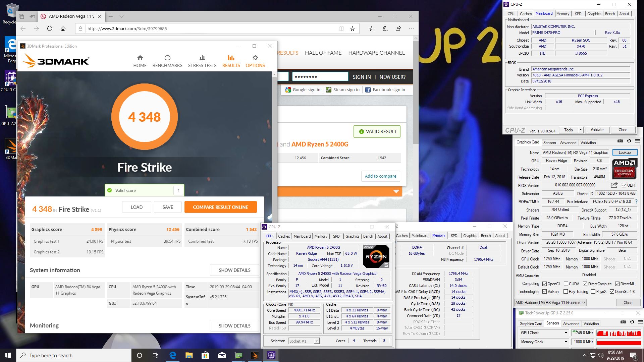Expand the orange result bar arrow

(x=396, y=191)
